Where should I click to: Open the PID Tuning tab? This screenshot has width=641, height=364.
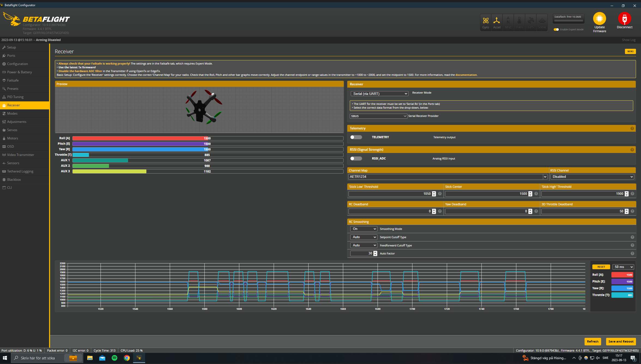pos(15,97)
